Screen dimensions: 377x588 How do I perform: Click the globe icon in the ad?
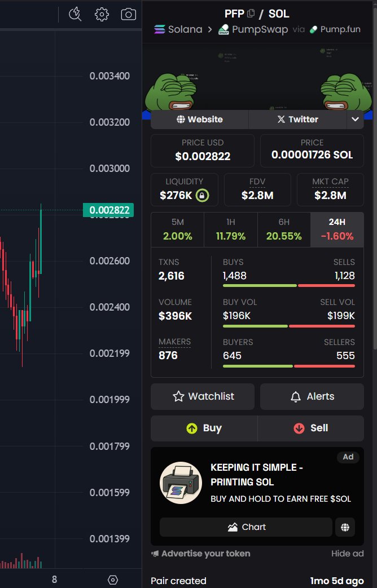(345, 527)
